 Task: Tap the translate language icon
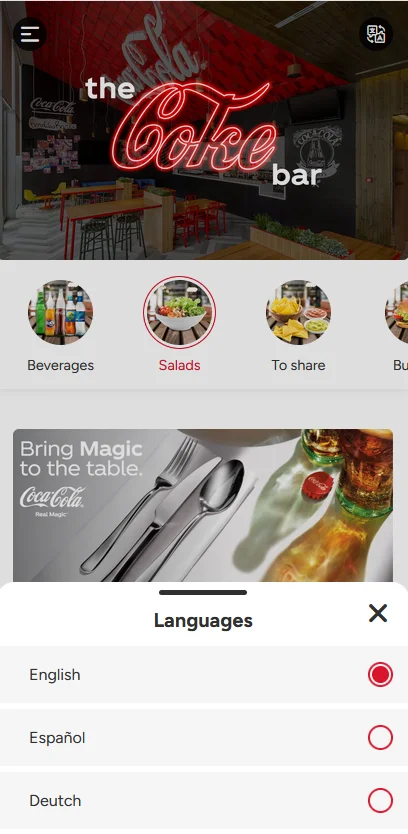(x=376, y=34)
